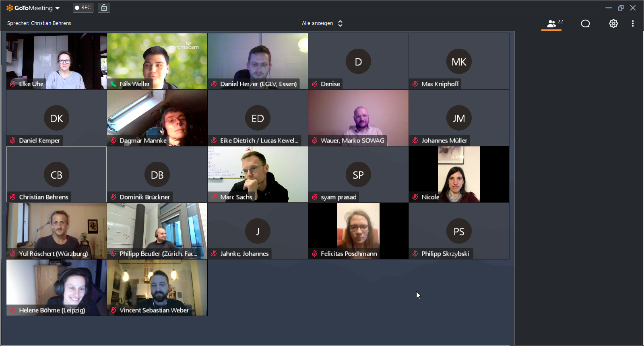
Task: Select the Felicitas Poschmann video tile
Action: [x=358, y=227]
